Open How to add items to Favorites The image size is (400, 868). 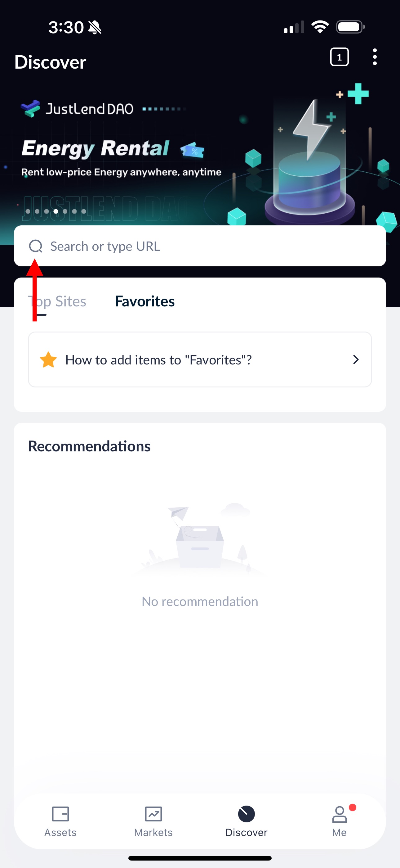[200, 359]
